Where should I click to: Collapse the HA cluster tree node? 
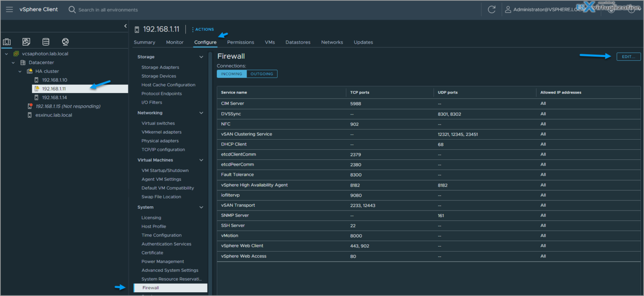tap(19, 71)
